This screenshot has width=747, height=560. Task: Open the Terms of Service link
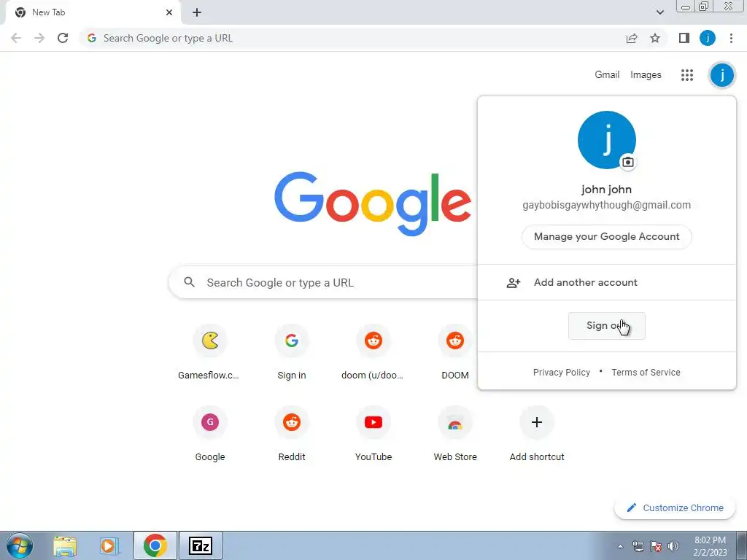point(646,373)
